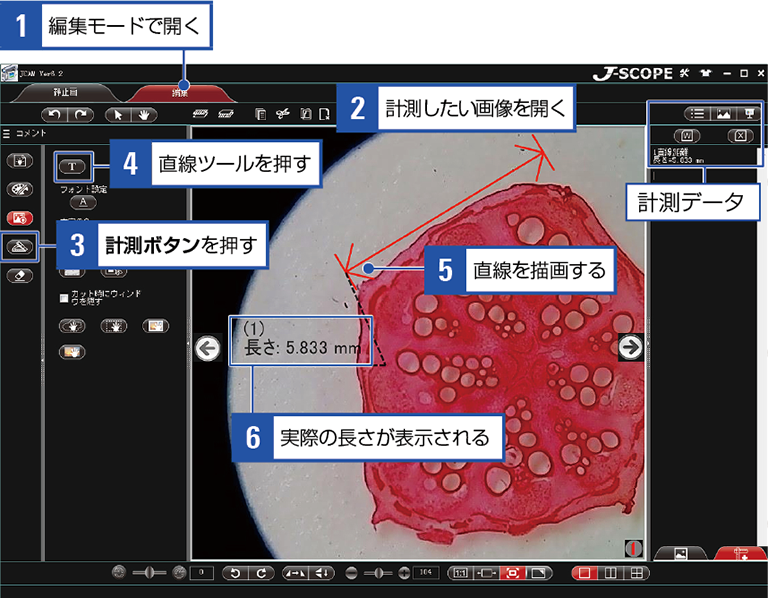768x598 pixels.
Task: Switch to the red 編集 tab
Action: coord(182,92)
